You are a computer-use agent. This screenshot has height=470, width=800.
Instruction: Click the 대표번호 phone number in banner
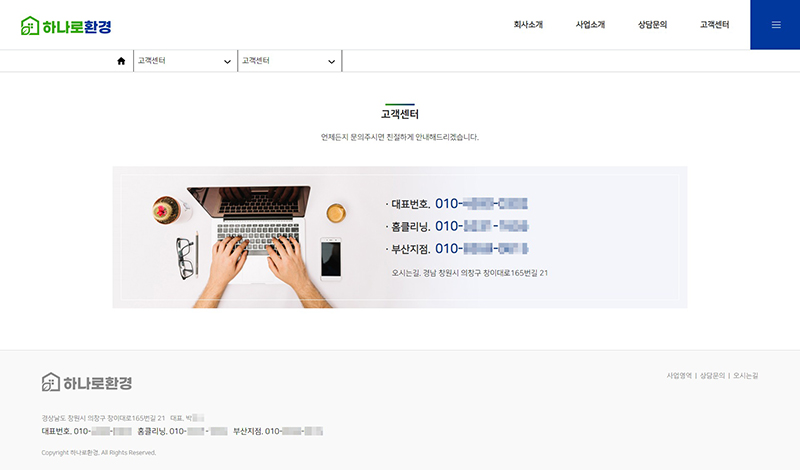[481, 204]
